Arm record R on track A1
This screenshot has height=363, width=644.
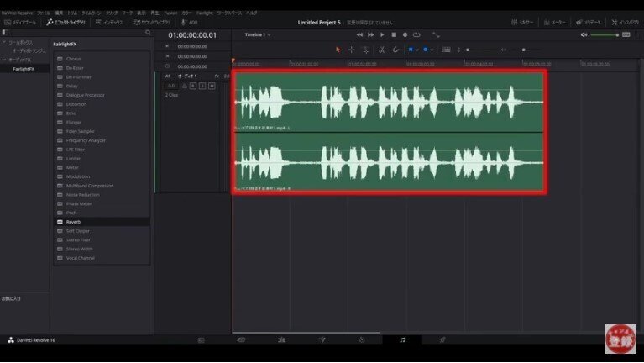click(x=193, y=86)
